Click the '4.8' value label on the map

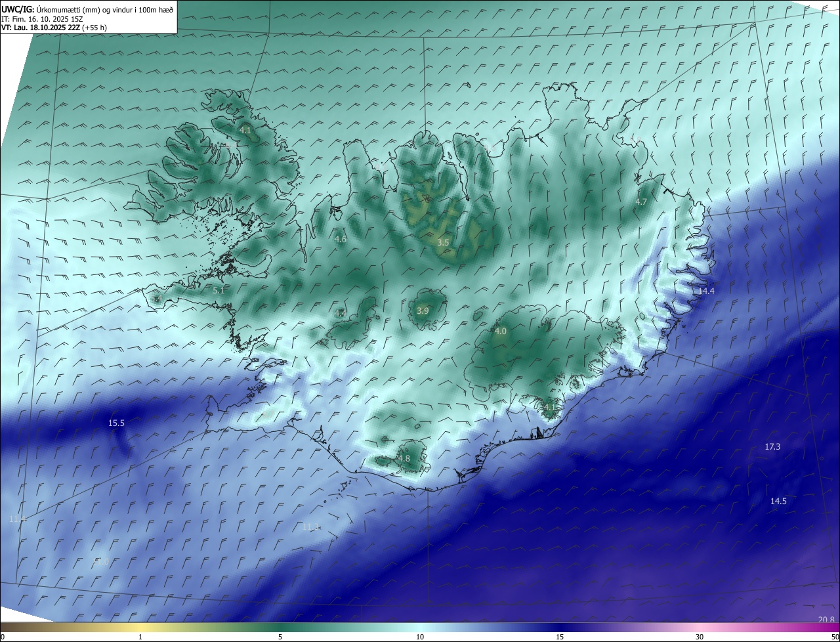pyautogui.click(x=404, y=459)
